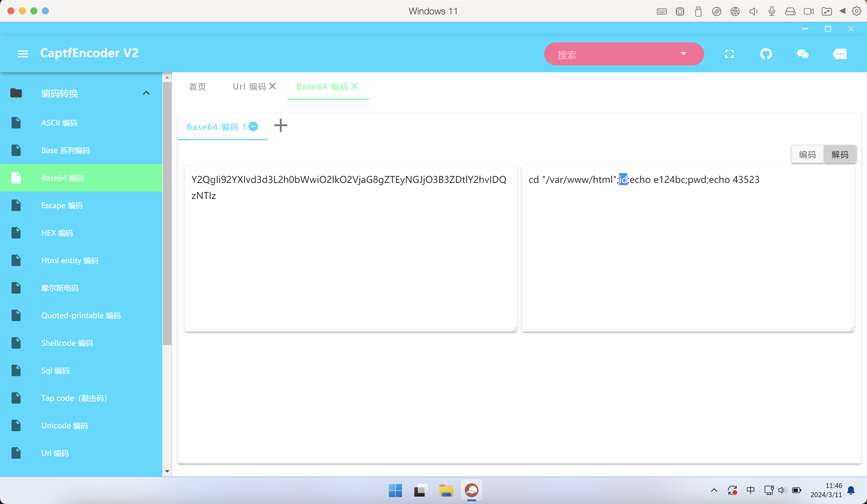Click into the decoded output text area

[x=688, y=249]
